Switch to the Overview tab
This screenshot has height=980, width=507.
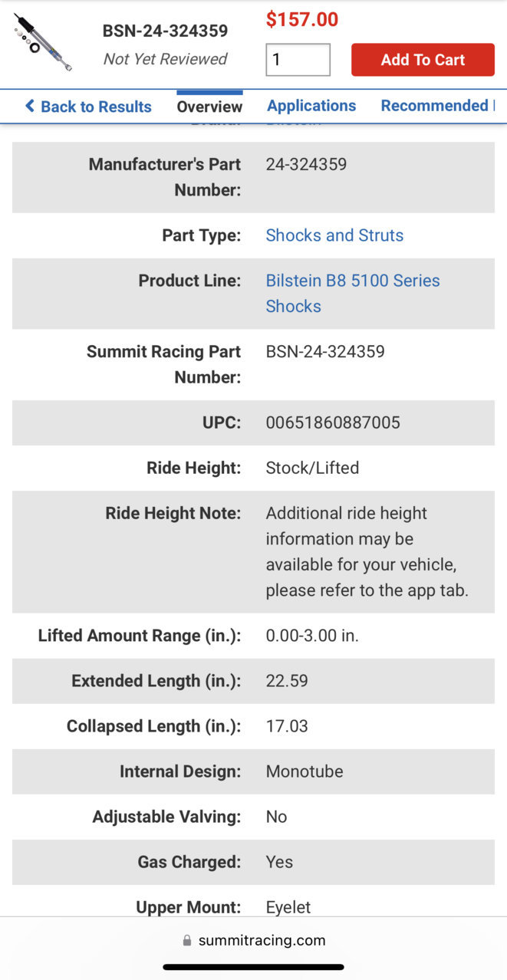click(209, 107)
